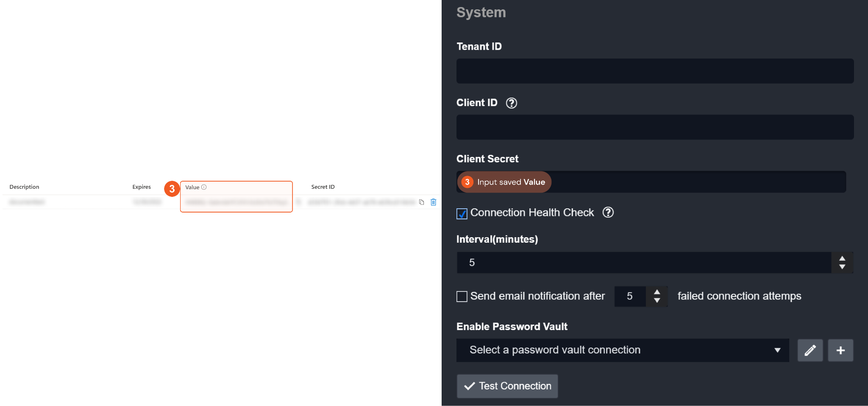Image resolution: width=868 pixels, height=406 pixels.
Task: Click the Client Secret input field
Action: 695,182
